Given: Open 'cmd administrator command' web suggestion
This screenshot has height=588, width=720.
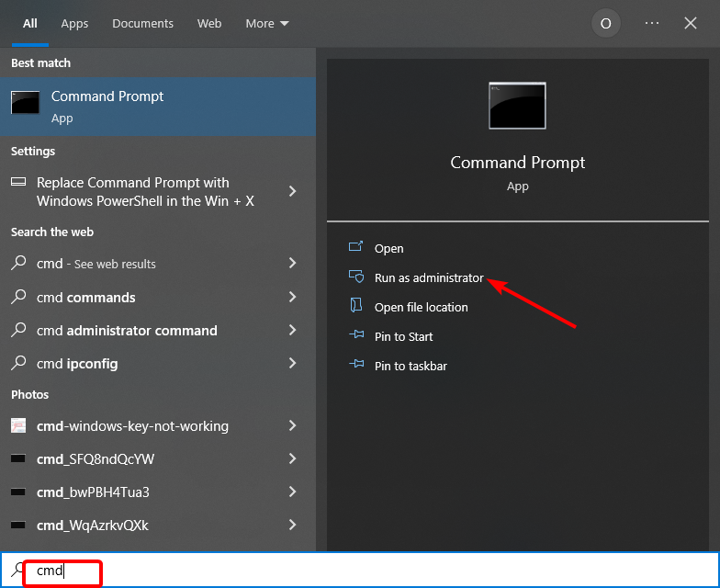Looking at the screenshot, I should click(158, 331).
